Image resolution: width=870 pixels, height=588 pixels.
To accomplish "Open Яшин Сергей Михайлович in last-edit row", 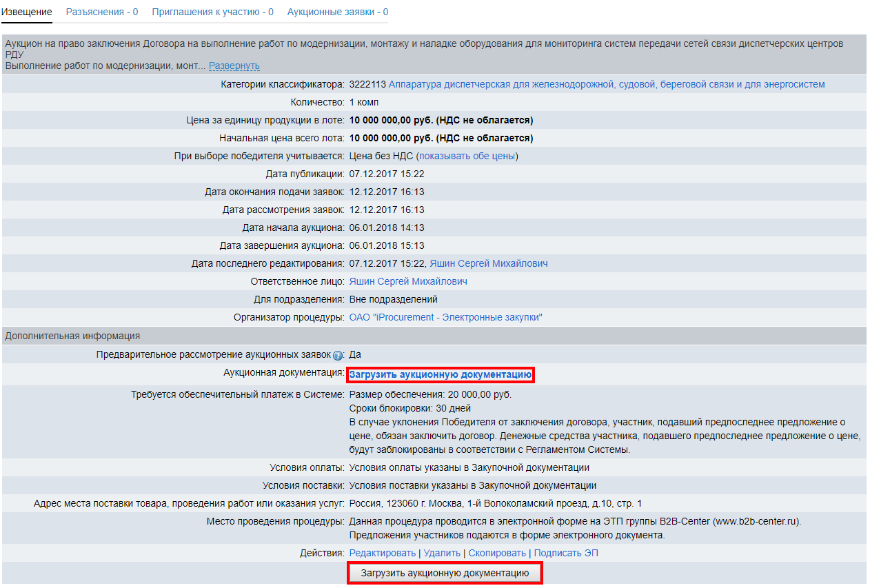I will (x=488, y=263).
